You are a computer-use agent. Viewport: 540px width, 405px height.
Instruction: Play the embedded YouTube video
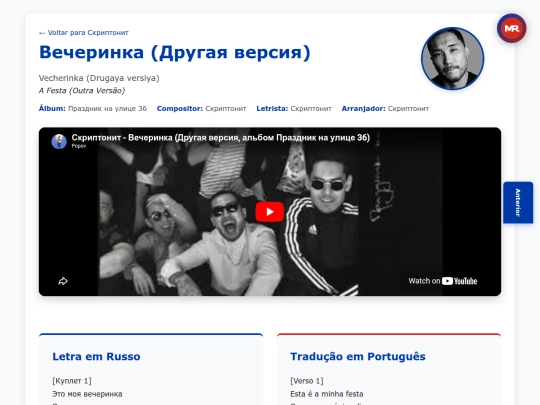(x=270, y=212)
